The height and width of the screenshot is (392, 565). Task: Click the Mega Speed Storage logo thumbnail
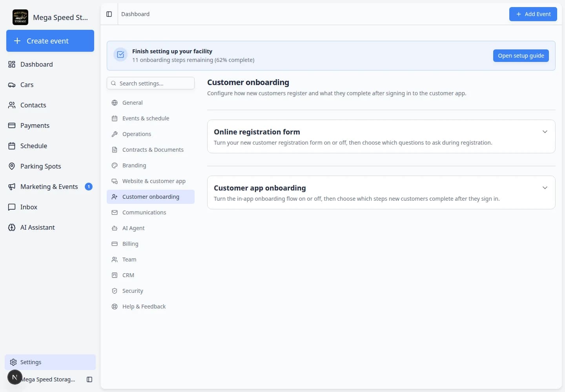20,17
